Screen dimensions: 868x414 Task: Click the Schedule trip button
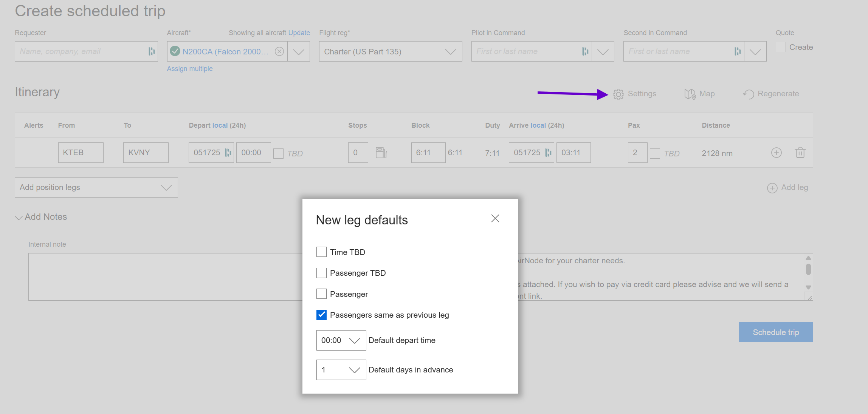[x=776, y=332]
